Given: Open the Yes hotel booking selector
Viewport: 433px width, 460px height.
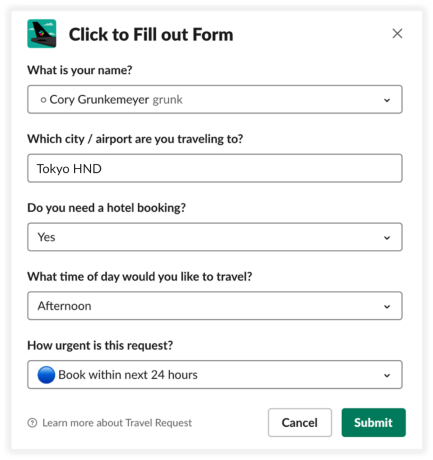Looking at the screenshot, I should click(x=215, y=237).
